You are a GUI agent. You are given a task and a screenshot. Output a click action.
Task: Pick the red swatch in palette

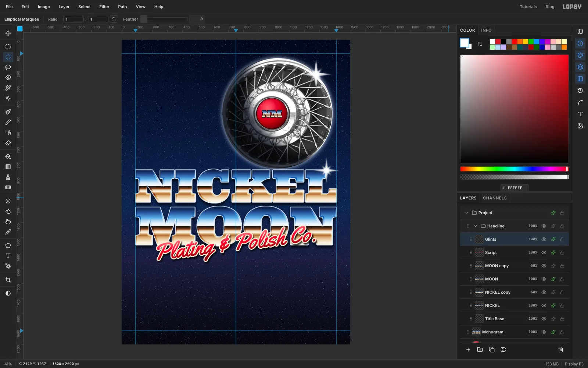click(x=514, y=42)
